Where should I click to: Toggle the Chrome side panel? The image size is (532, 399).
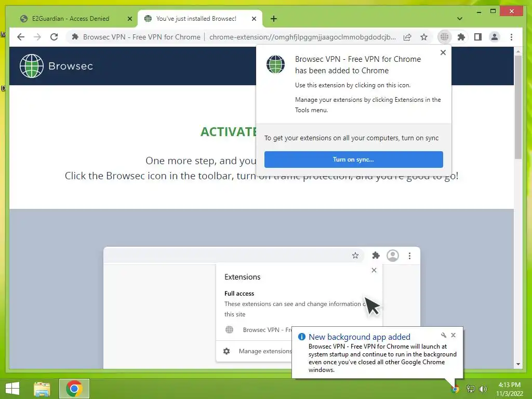[478, 37]
